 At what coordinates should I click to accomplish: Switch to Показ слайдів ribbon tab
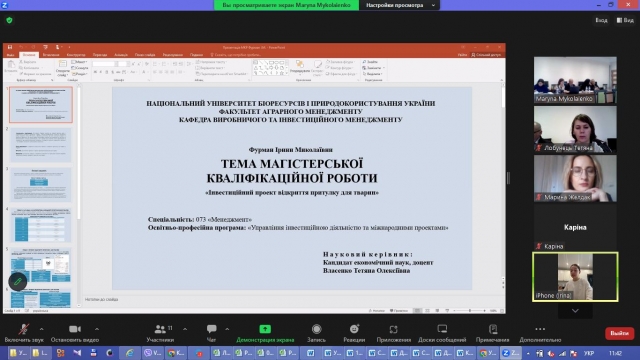pos(145,55)
